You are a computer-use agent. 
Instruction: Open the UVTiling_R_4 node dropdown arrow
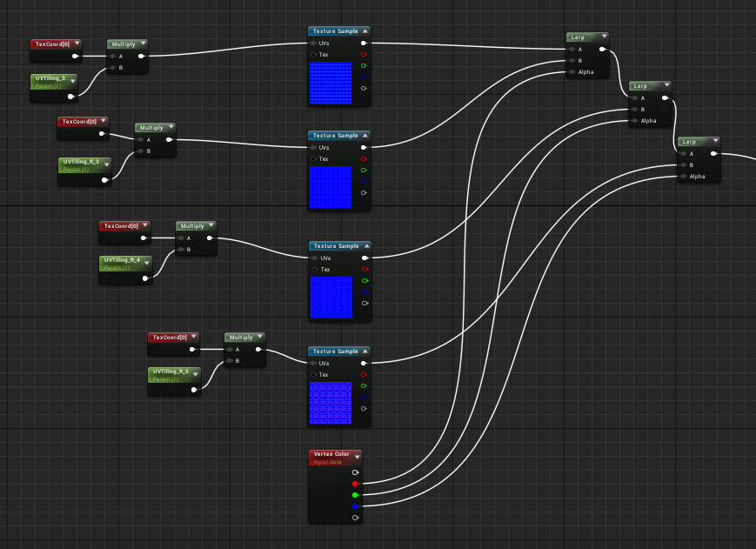[x=147, y=263]
